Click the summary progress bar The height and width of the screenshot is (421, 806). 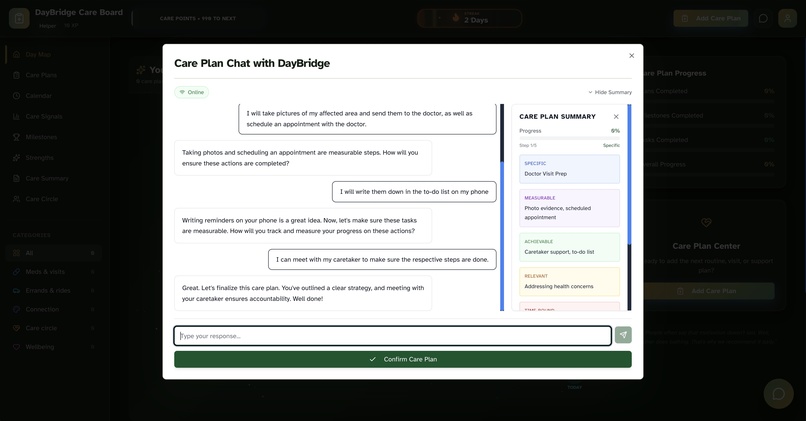[x=570, y=138]
